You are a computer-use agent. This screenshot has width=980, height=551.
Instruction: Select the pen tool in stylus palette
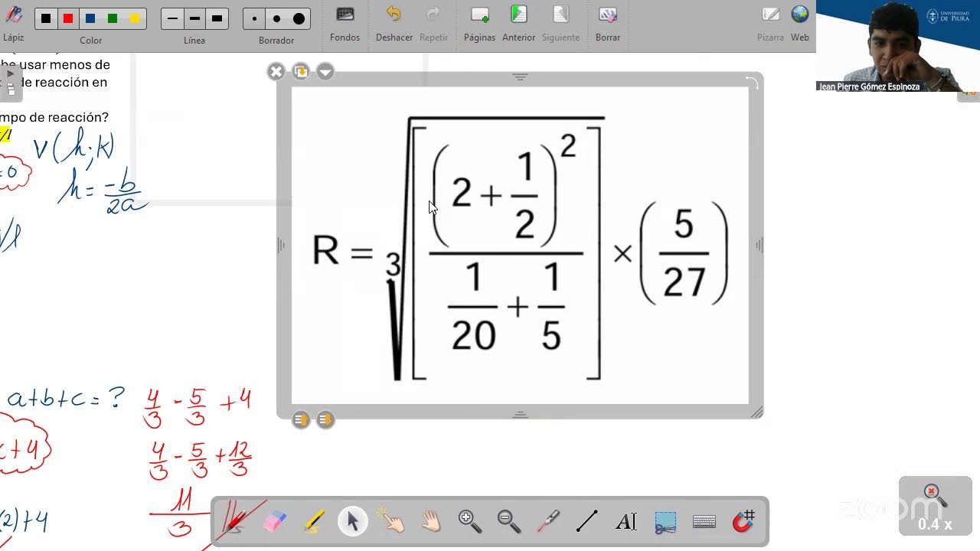click(235, 521)
